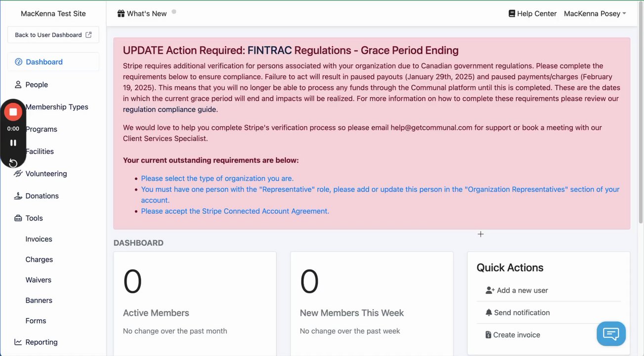The image size is (644, 356).
Task: Click the Tools toolbox icon
Action: (x=18, y=218)
